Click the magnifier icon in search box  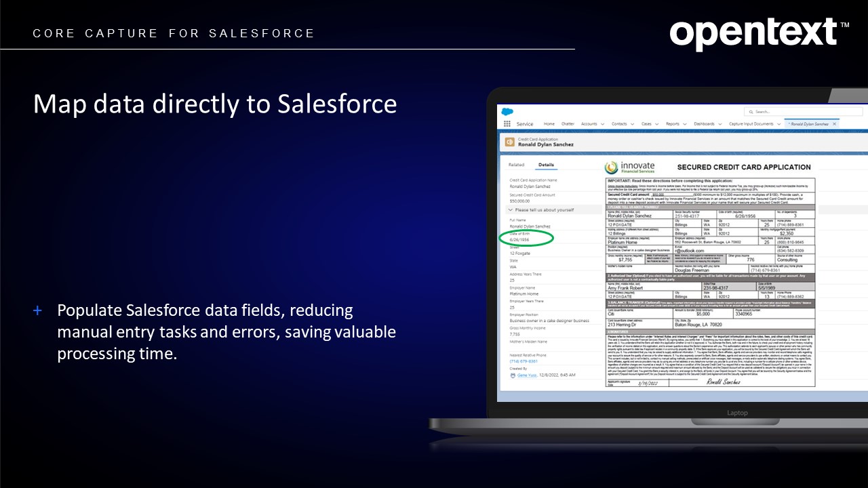coord(750,112)
